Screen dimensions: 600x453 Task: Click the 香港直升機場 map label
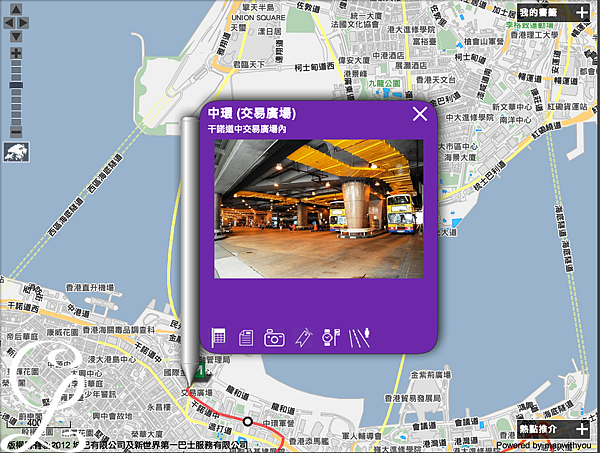pos(90,288)
